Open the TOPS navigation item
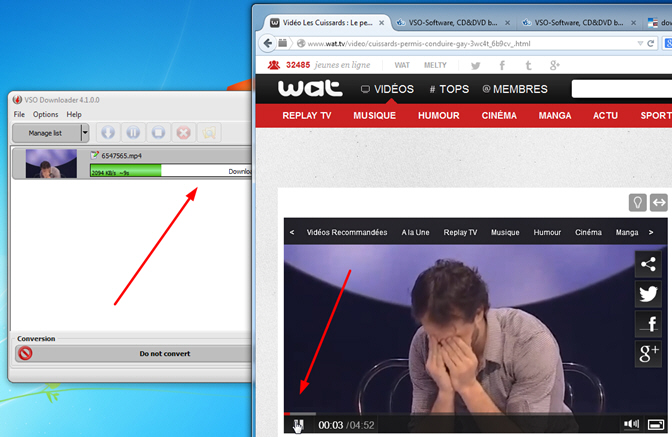This screenshot has height=437, width=672. coord(449,89)
